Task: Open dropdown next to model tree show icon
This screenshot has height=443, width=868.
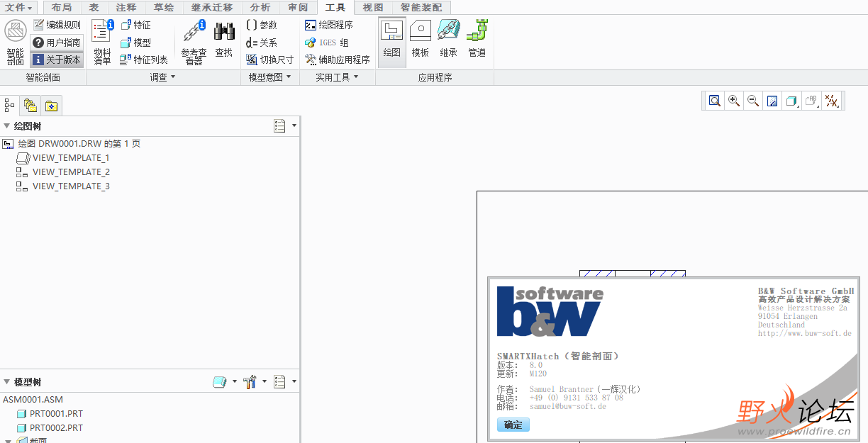Action: [x=235, y=382]
